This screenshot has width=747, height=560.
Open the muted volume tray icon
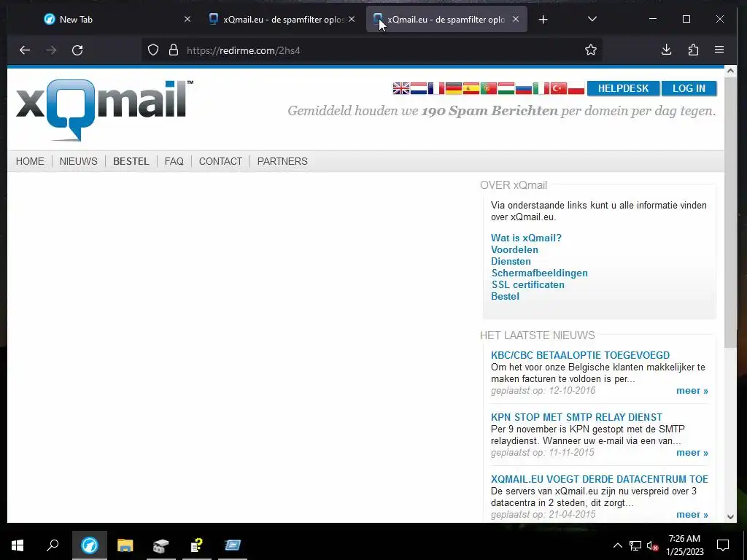[x=652, y=545]
